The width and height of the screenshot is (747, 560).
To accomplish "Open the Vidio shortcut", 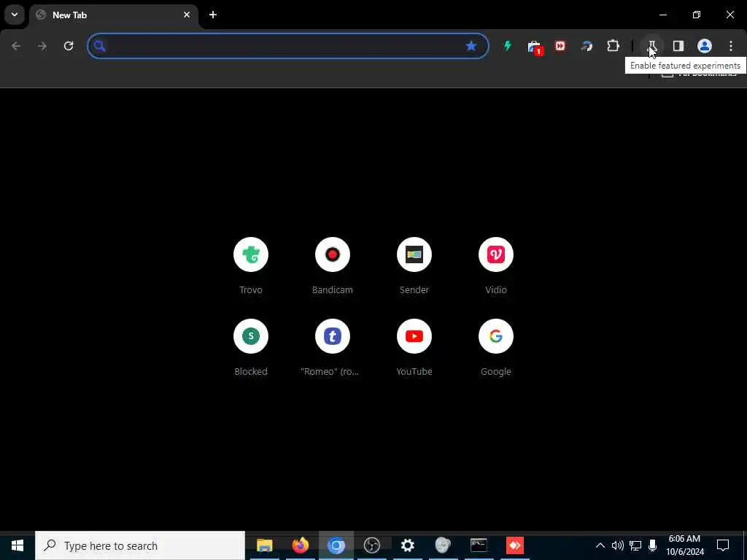I will [496, 265].
